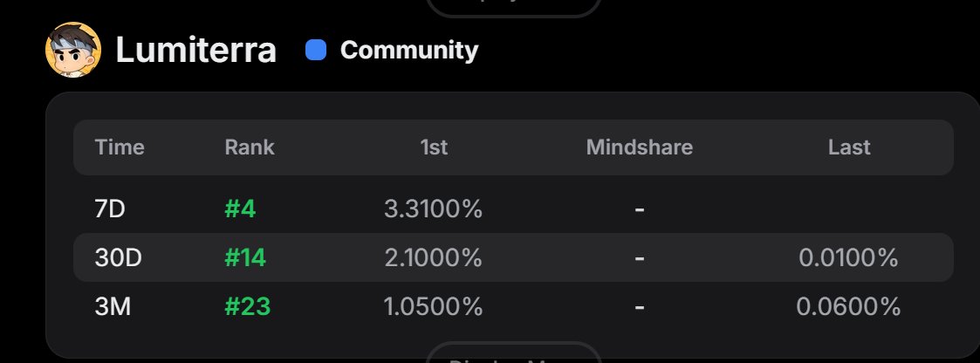Click the Last column header
The height and width of the screenshot is (363, 980).
tap(849, 147)
